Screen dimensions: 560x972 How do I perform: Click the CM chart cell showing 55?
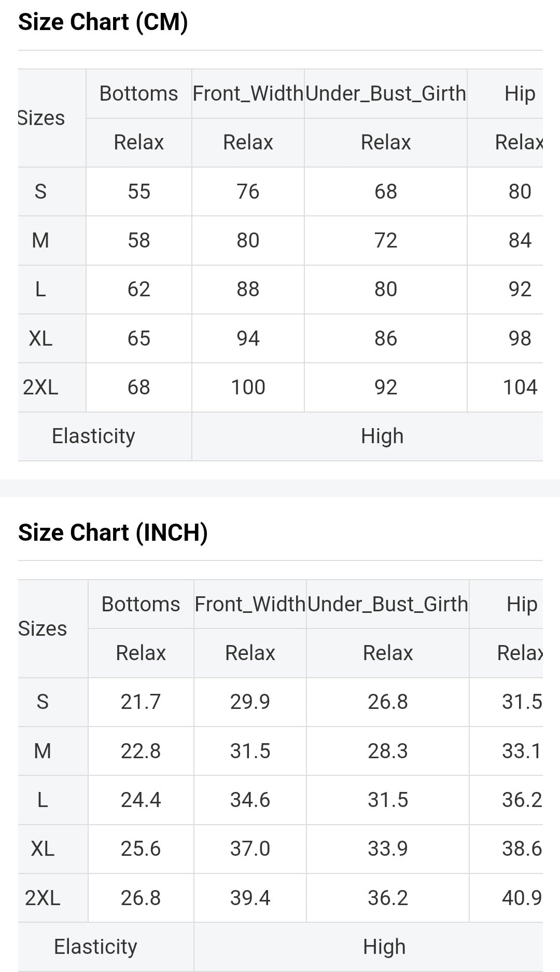click(x=139, y=192)
